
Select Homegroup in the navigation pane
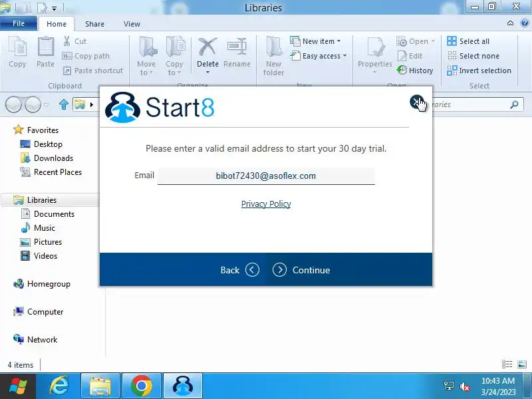(x=49, y=284)
